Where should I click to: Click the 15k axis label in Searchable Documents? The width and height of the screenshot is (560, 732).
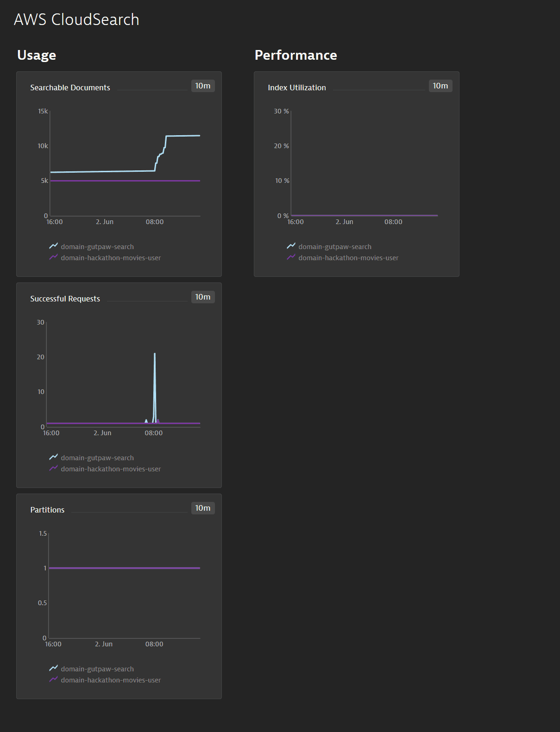click(43, 111)
